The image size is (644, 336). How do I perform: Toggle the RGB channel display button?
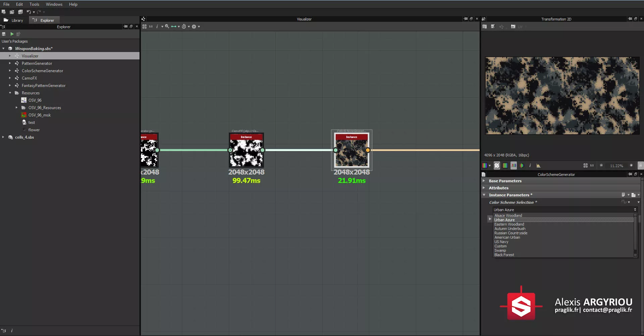[x=514, y=165]
